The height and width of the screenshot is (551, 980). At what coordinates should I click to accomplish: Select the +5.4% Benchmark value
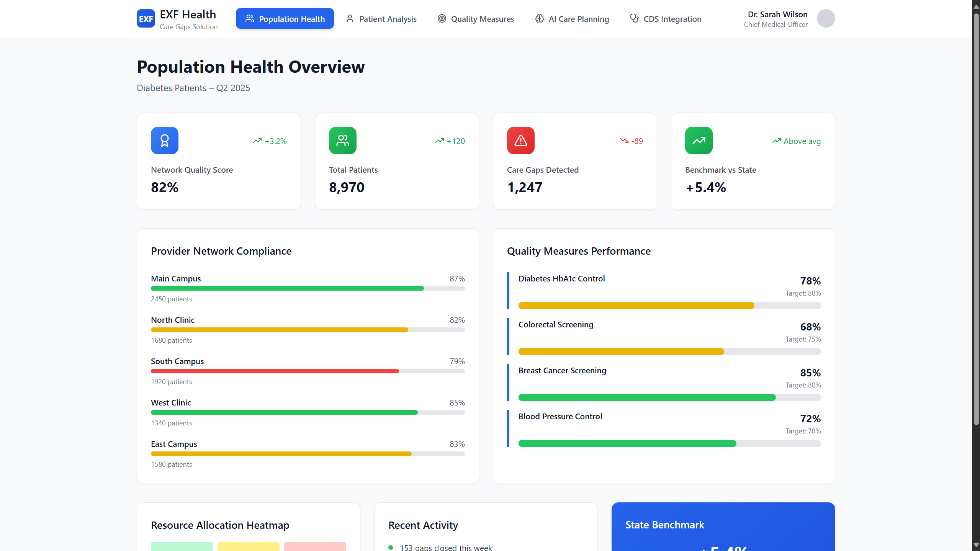pos(705,187)
